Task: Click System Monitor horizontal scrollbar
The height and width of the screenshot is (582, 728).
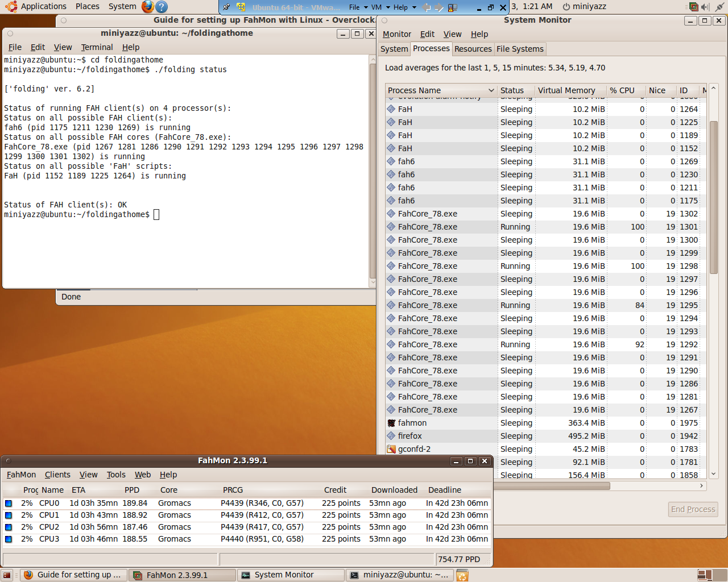Action: point(552,486)
